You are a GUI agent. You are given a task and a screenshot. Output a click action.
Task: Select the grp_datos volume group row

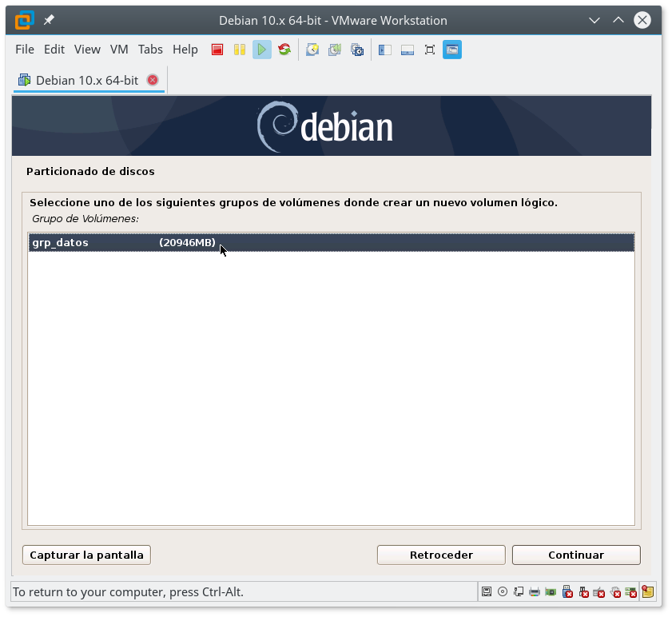[x=331, y=243]
